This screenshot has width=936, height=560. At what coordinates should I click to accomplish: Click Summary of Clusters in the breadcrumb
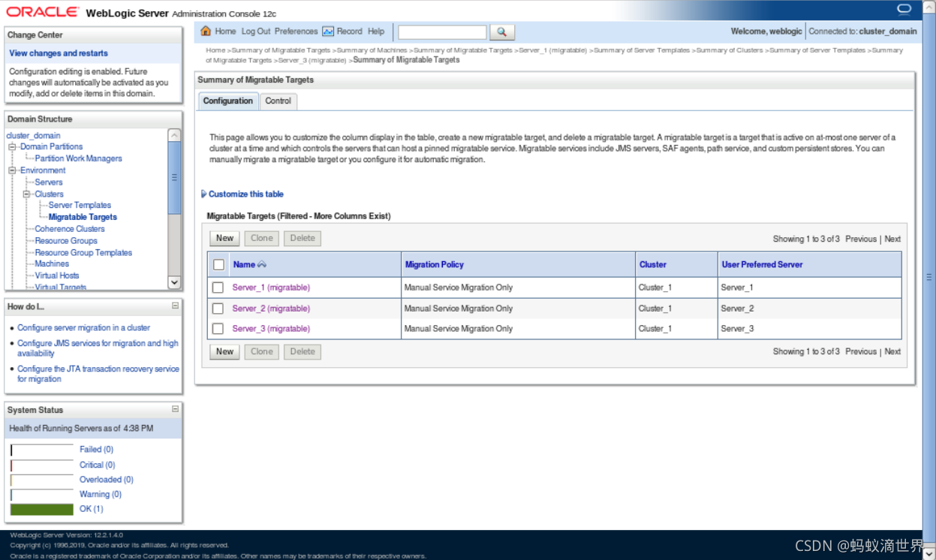(x=730, y=50)
